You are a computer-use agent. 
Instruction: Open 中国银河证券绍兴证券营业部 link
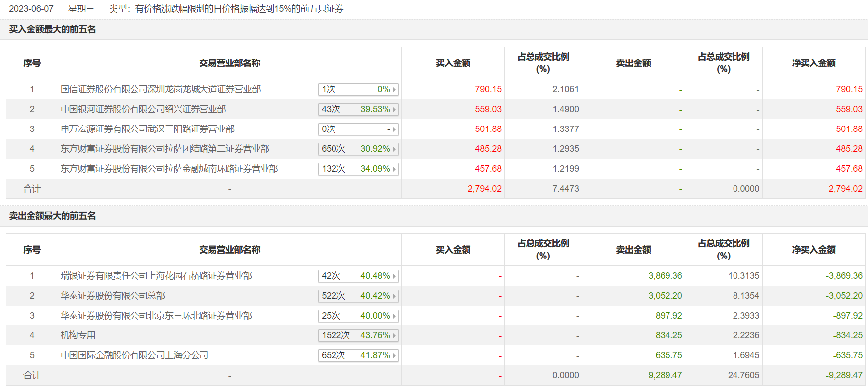143,109
